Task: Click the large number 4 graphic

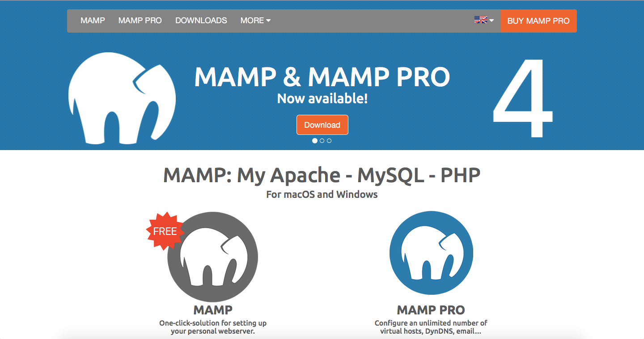Action: coord(523,98)
